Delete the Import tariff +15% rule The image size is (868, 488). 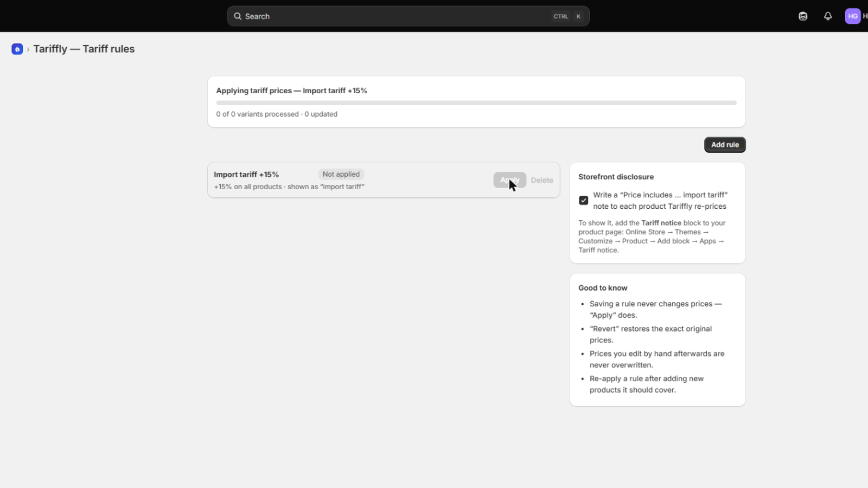(x=542, y=180)
